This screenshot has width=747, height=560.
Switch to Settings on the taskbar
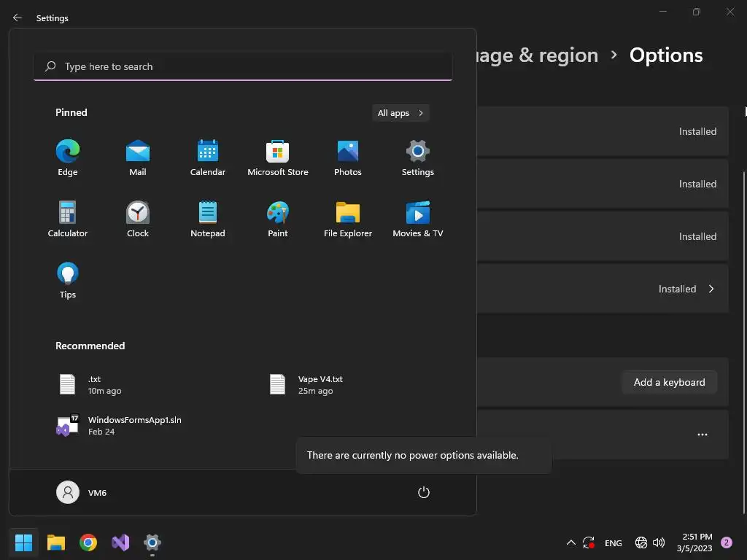coord(152,542)
